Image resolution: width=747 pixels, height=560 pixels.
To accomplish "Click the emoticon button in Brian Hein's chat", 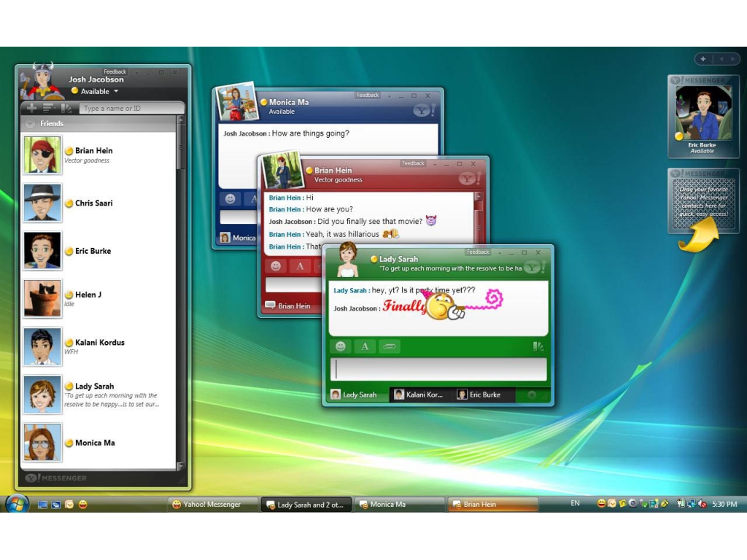I will pos(275,266).
